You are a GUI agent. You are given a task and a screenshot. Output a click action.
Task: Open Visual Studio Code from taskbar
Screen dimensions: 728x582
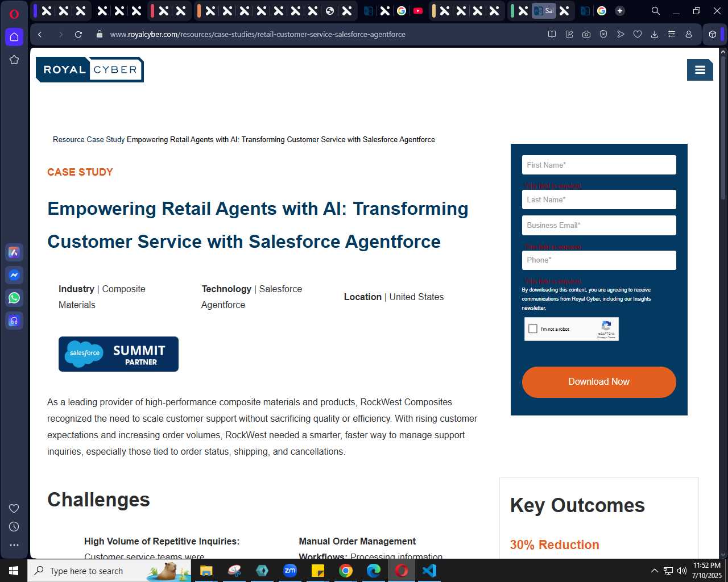coord(429,571)
